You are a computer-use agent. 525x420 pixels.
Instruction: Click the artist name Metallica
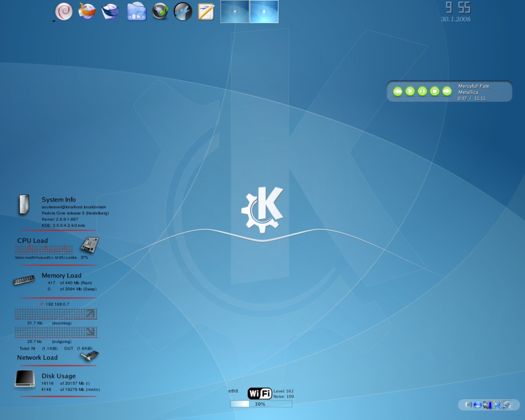pos(468,92)
